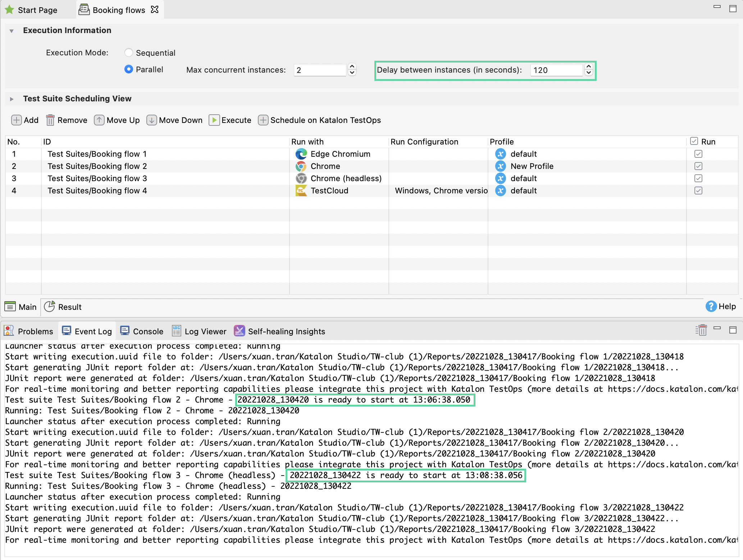Viewport: 743px width, 560px height.
Task: Expand the Test Suite Scheduling View
Action: pos(12,99)
